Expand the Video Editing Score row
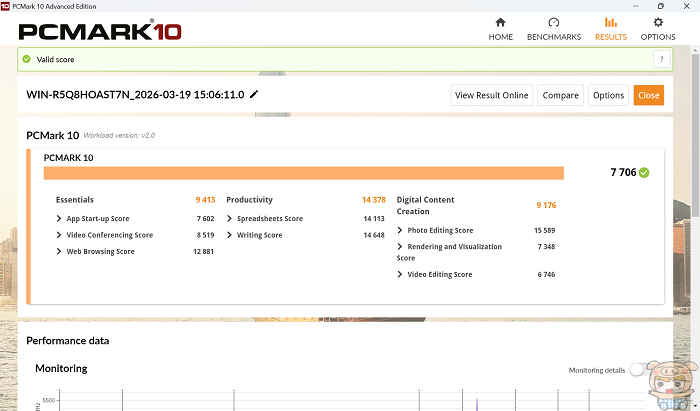The width and height of the screenshot is (700, 411). 400,274
